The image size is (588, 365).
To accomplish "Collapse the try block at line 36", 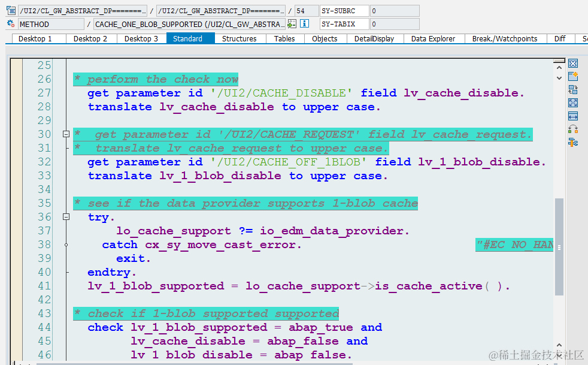I will [66, 217].
